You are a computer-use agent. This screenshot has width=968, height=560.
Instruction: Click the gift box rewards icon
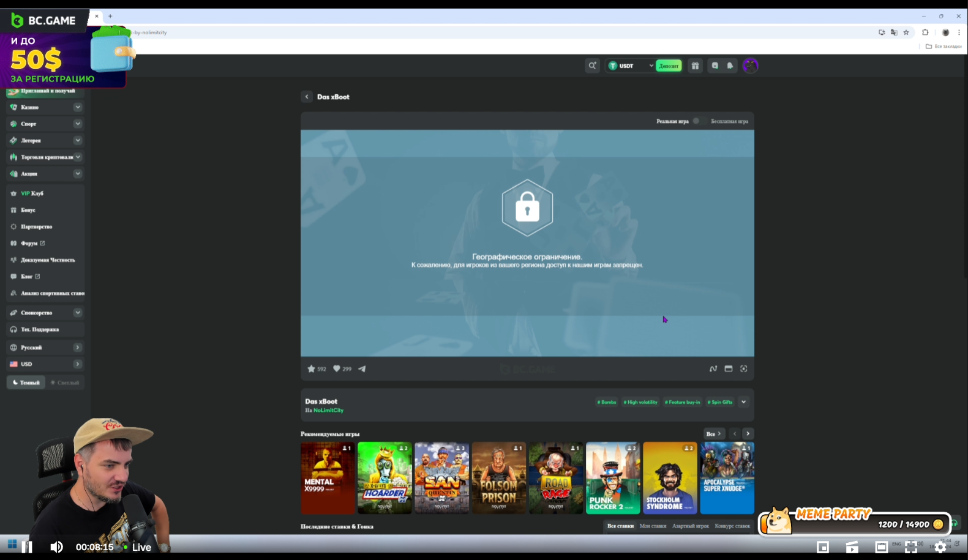695,65
